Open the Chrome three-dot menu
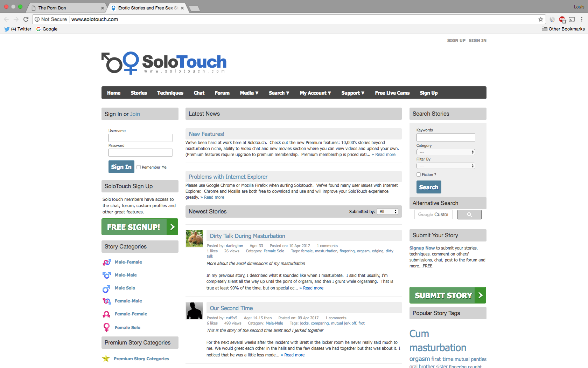 [582, 19]
